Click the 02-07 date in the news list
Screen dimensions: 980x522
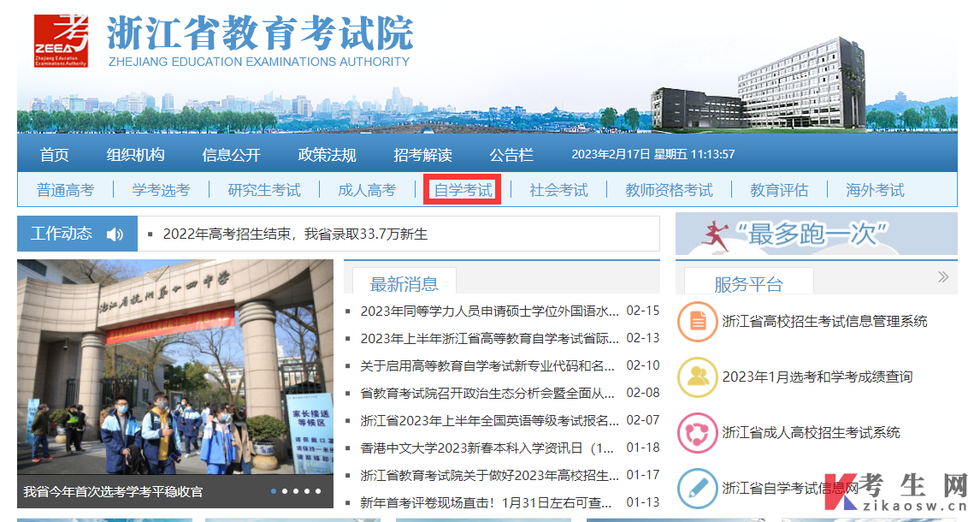click(642, 421)
